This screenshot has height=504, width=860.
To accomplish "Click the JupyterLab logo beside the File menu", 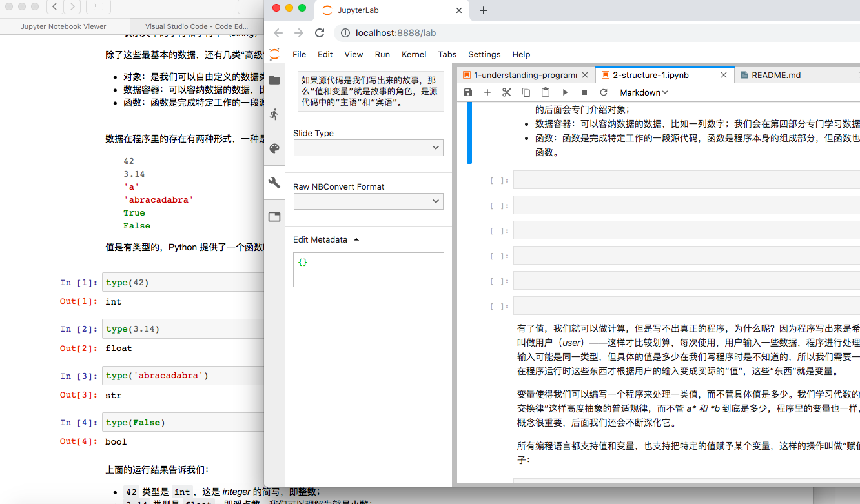I will (x=275, y=54).
